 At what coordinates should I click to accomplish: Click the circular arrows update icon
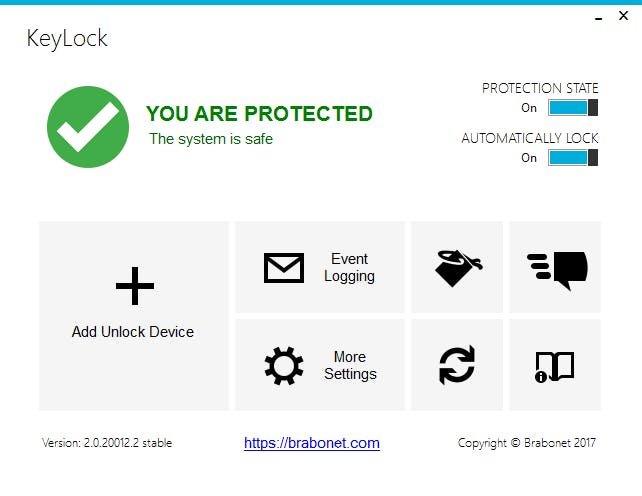458,366
